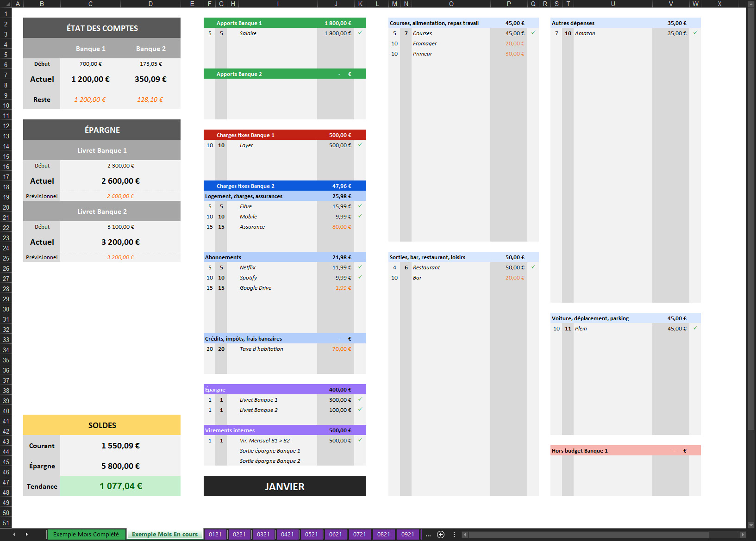The width and height of the screenshot is (756, 541).
Task: Toggle the checkmark on the Spotify row
Action: point(360,277)
